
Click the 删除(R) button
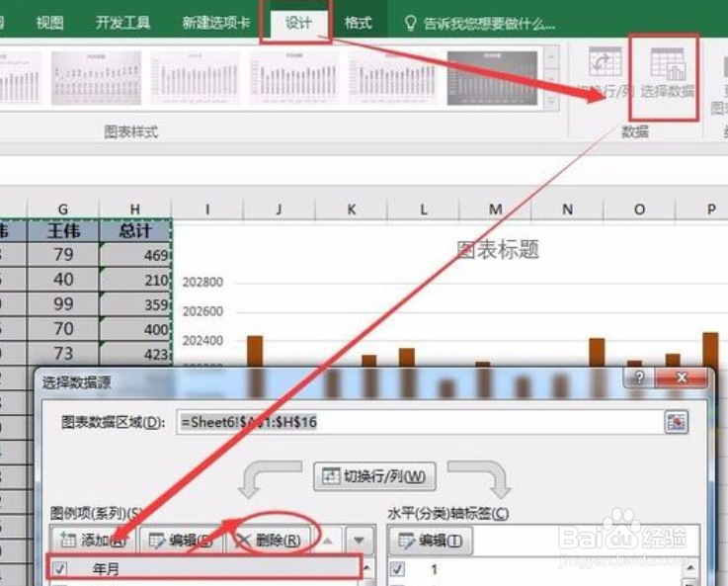270,540
